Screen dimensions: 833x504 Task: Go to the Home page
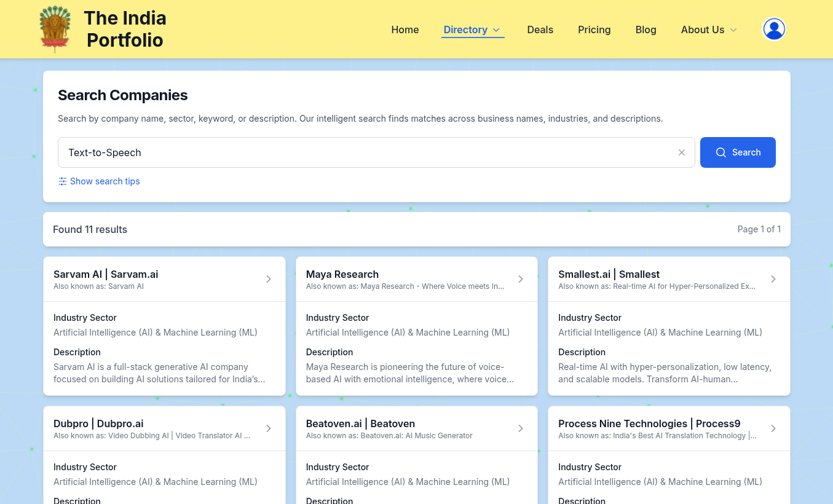pyautogui.click(x=405, y=30)
